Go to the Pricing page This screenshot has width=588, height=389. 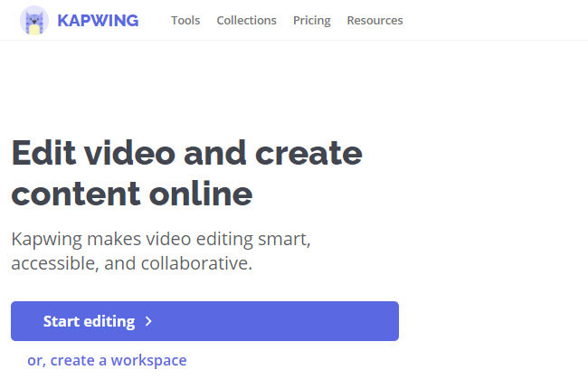[x=311, y=21]
